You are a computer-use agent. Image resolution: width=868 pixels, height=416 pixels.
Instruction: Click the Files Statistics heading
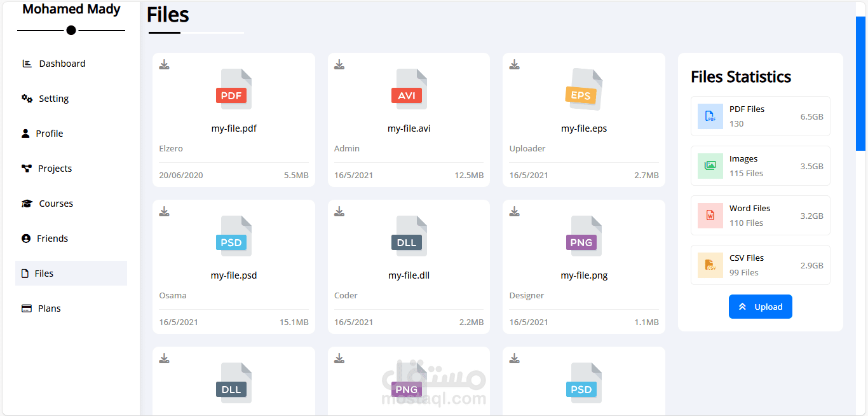click(x=741, y=77)
